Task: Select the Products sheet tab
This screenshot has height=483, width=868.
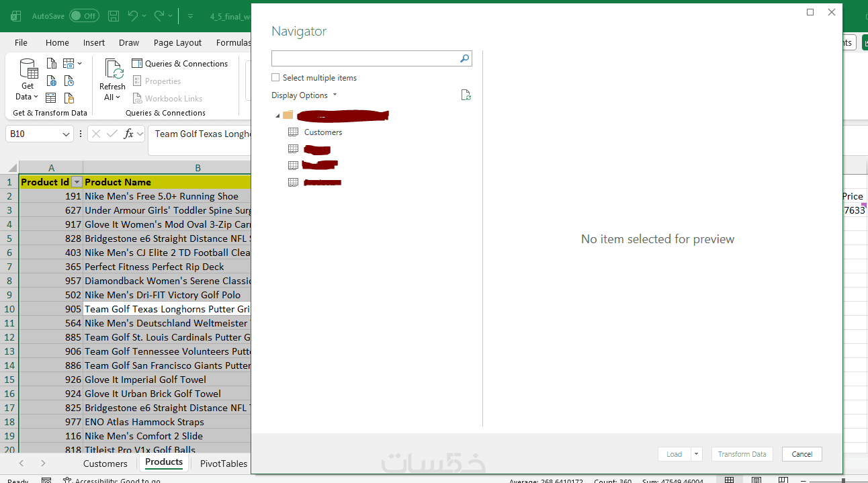Action: coord(164,462)
